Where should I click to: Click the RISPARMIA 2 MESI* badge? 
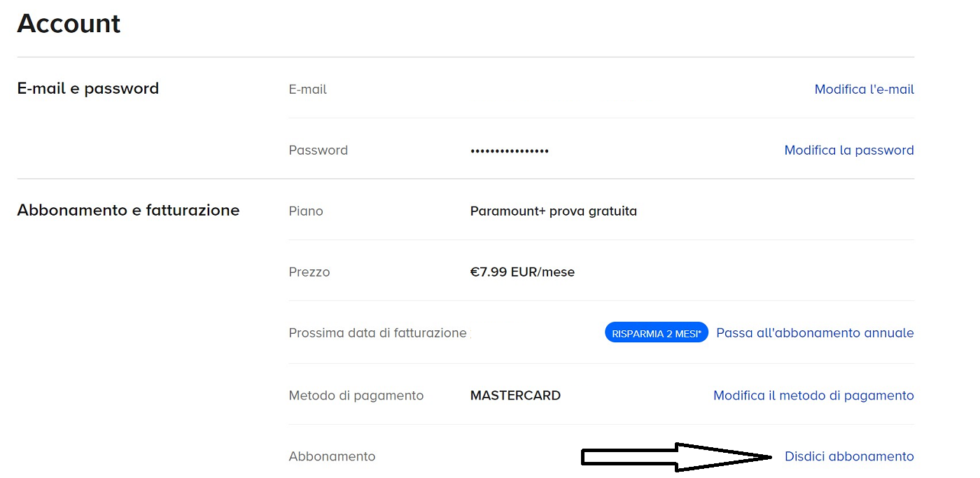[656, 332]
